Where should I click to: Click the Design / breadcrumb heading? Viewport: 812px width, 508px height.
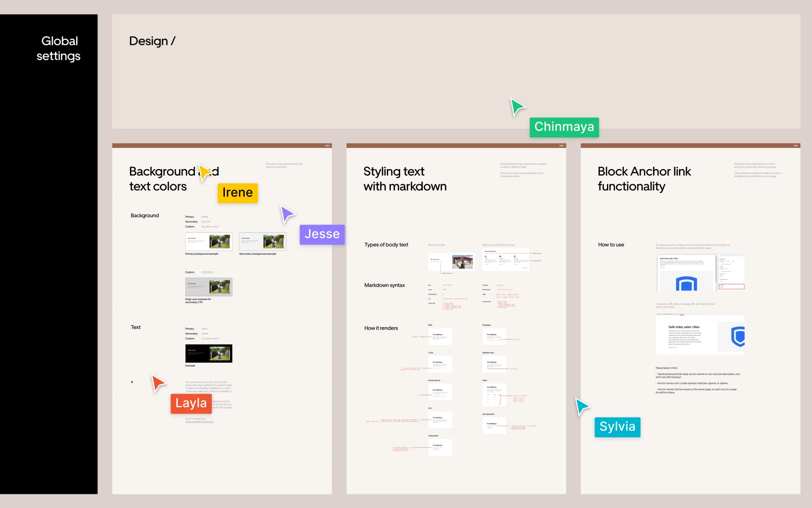(152, 41)
